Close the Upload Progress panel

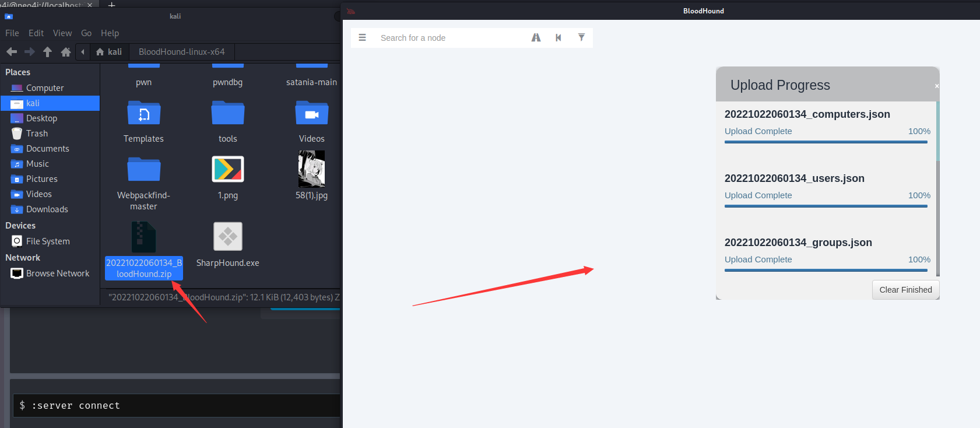(x=937, y=86)
